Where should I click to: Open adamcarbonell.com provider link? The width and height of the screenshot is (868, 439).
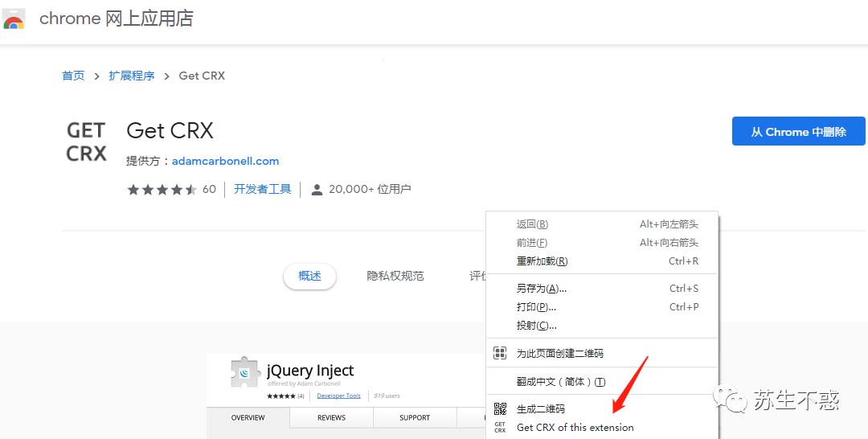[x=225, y=161]
